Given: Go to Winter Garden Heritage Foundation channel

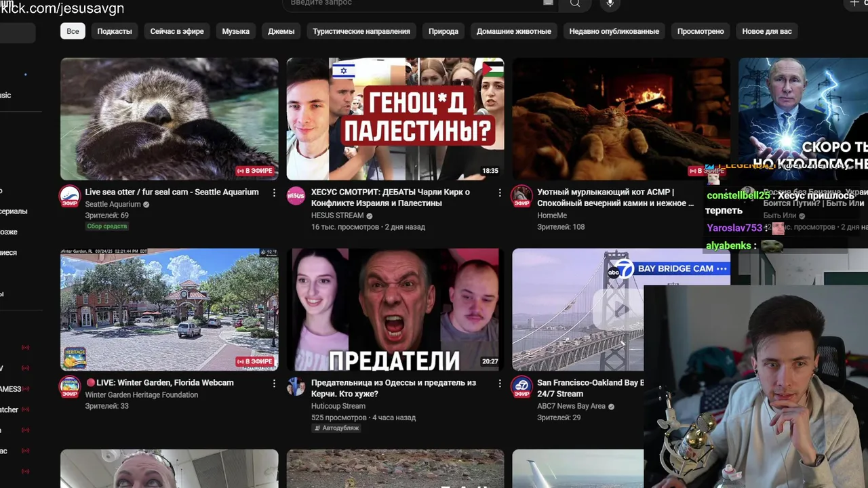Looking at the screenshot, I should click(x=142, y=394).
